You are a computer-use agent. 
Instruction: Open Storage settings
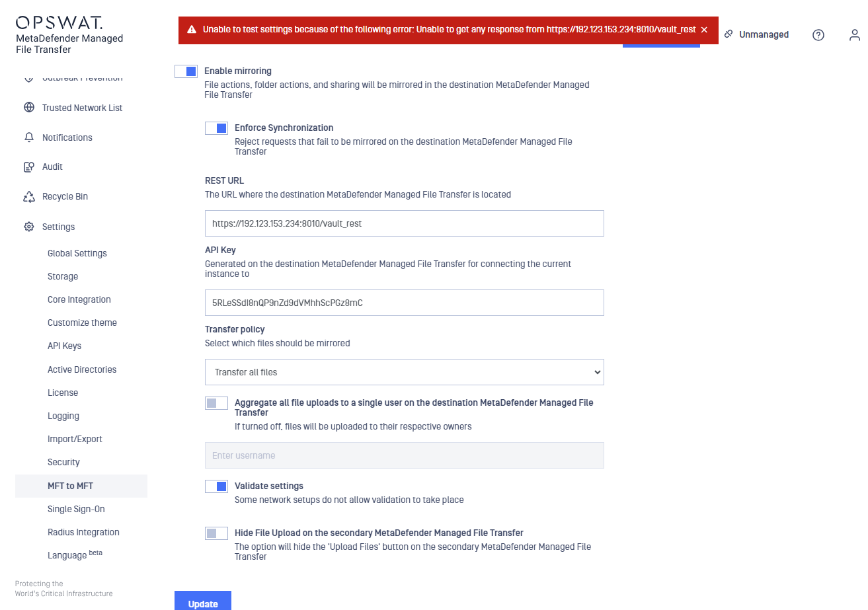tap(63, 276)
